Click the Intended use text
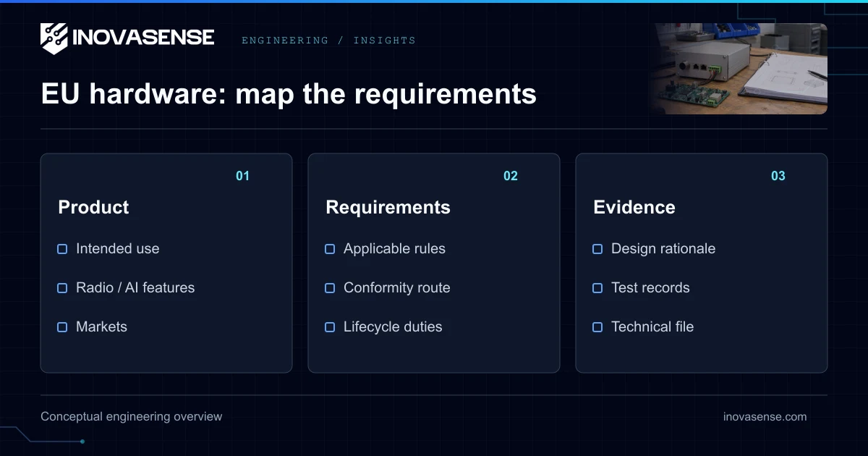Screen dimensions: 868x456 pos(117,249)
